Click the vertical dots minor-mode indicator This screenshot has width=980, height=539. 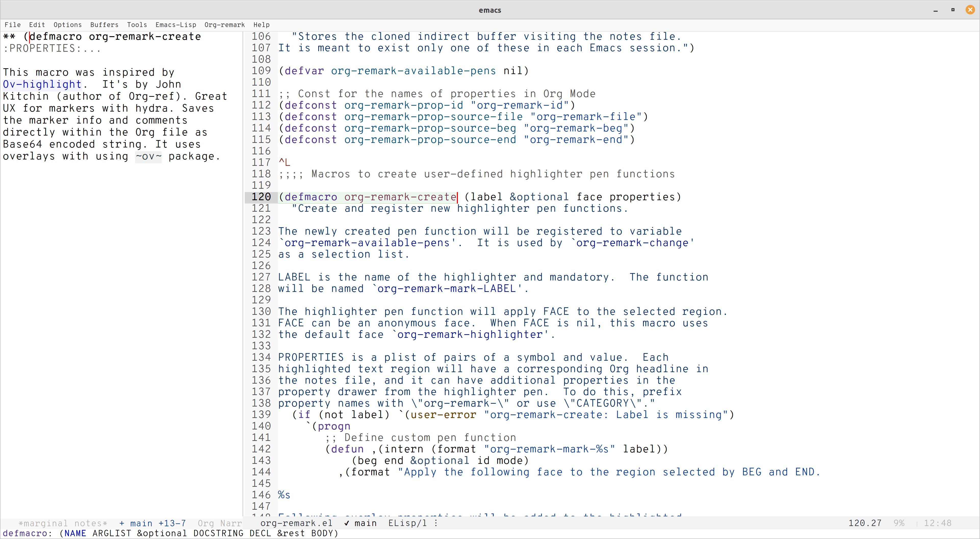[436, 523]
